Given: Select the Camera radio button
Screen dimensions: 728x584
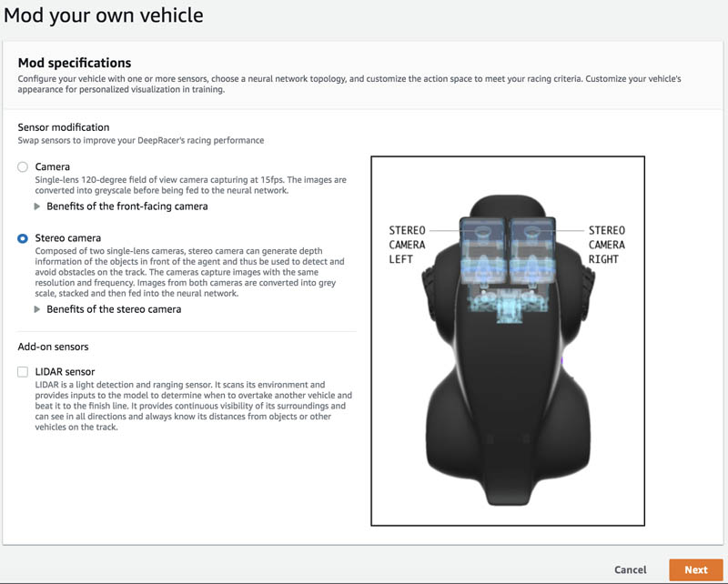Looking at the screenshot, I should point(22,167).
